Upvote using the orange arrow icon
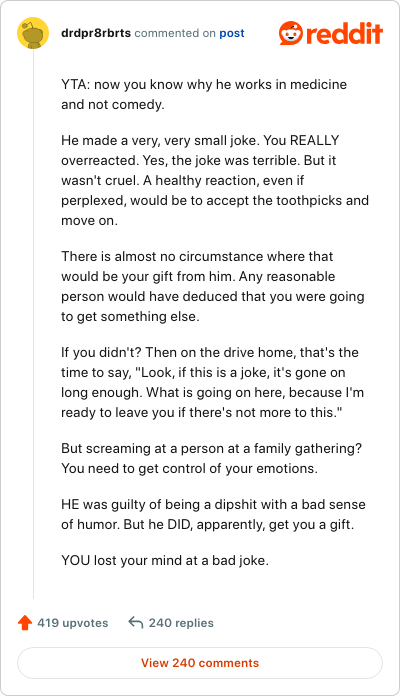The image size is (400, 696). coord(25,623)
